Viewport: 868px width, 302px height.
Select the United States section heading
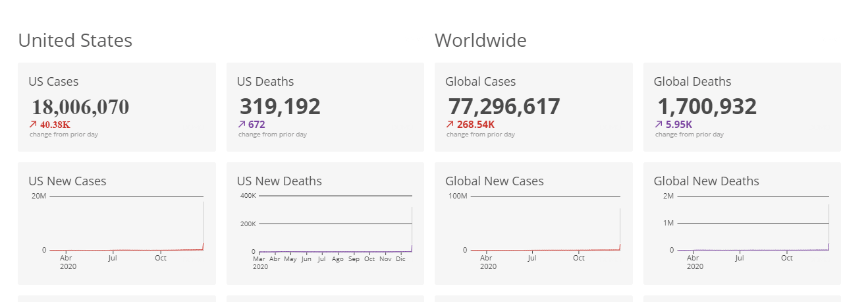coord(75,41)
